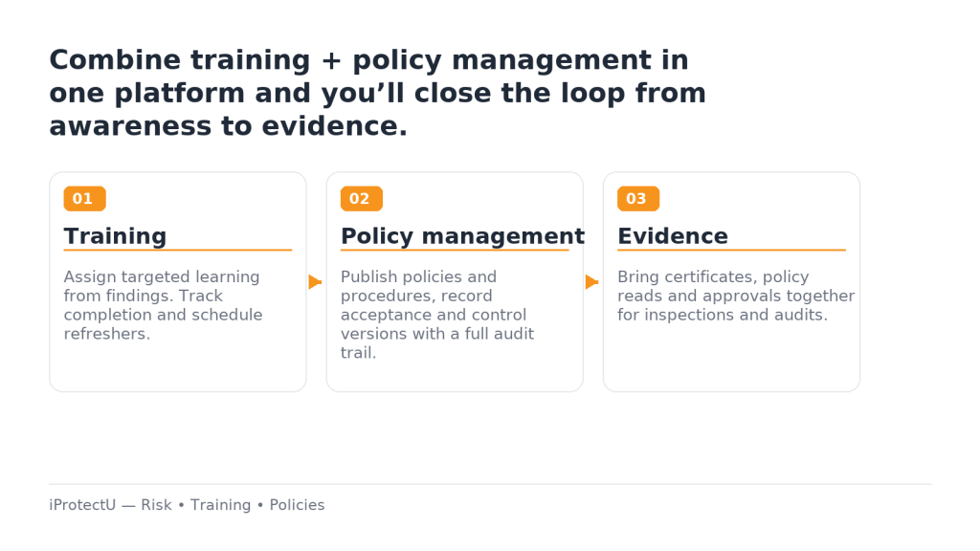980x551 pixels.
Task: Click the word evidence in the headline
Action: tap(334, 126)
